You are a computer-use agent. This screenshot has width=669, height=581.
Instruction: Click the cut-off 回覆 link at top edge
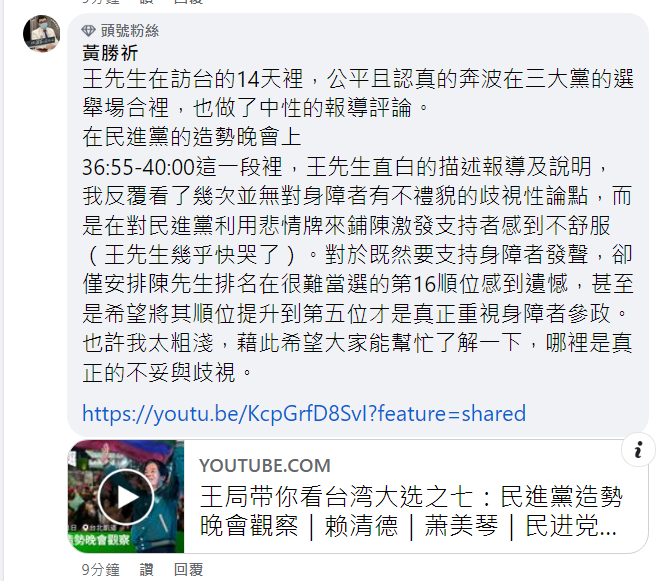(188, 2)
